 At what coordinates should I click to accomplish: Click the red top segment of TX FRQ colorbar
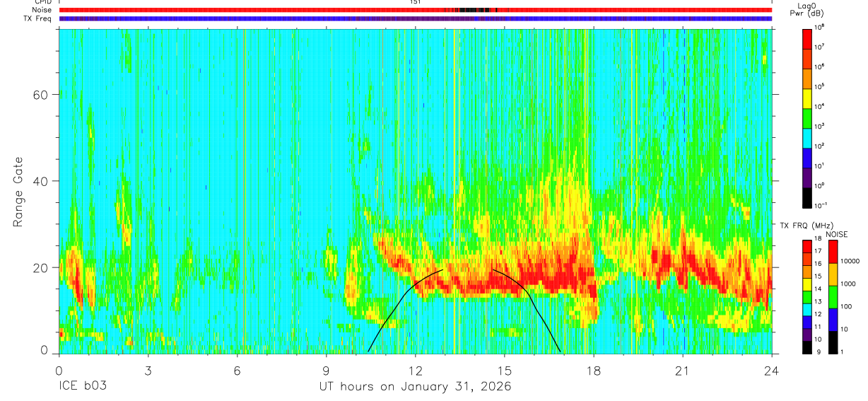pyautogui.click(x=808, y=246)
